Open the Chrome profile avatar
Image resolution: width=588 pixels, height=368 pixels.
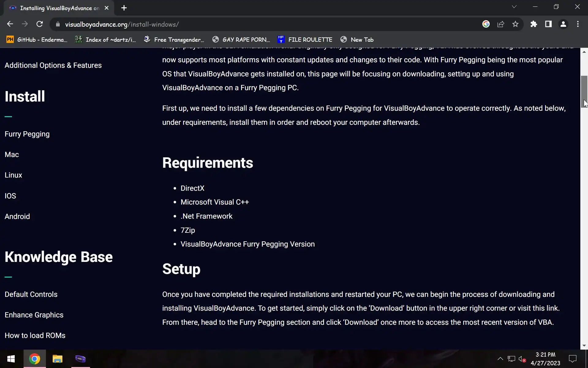click(563, 24)
